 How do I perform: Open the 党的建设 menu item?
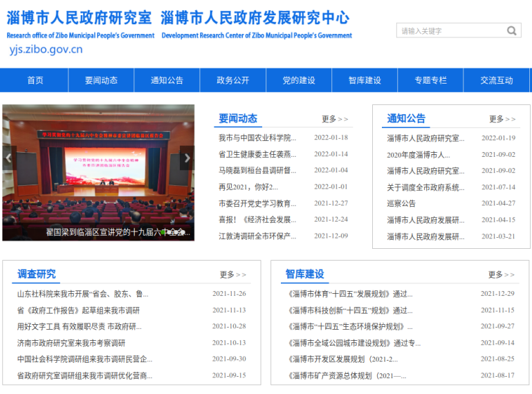tap(298, 80)
